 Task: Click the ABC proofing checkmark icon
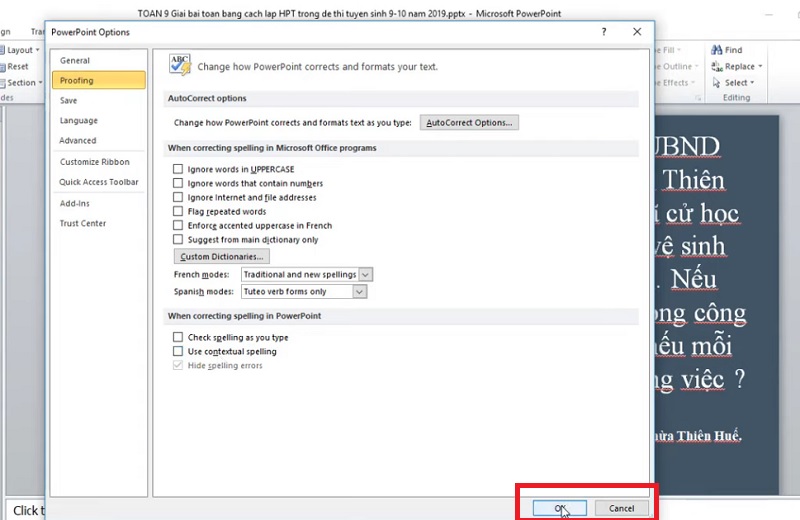point(180,65)
